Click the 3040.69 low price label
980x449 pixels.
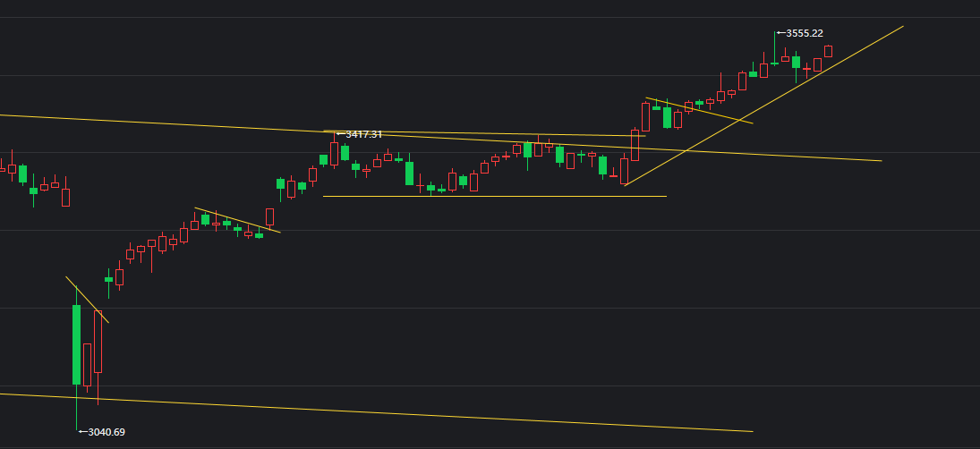(107, 431)
